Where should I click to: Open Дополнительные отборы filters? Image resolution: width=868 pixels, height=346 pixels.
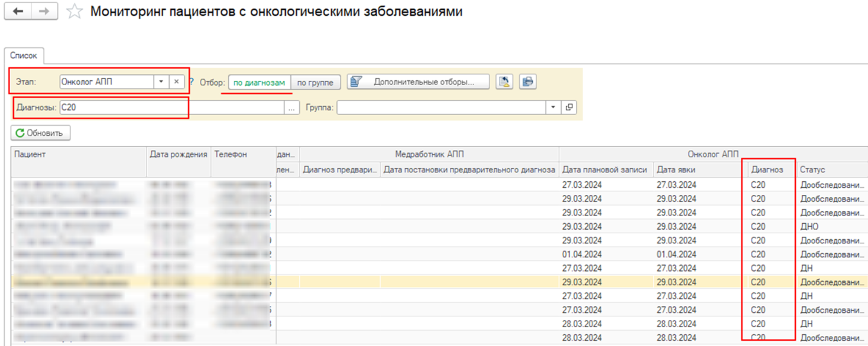click(418, 82)
